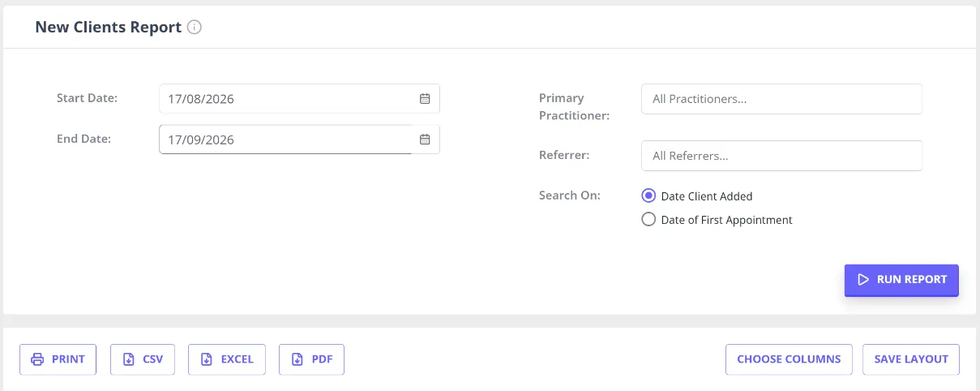The height and width of the screenshot is (391, 980).
Task: Click the Save Layout button
Action: 911,359
